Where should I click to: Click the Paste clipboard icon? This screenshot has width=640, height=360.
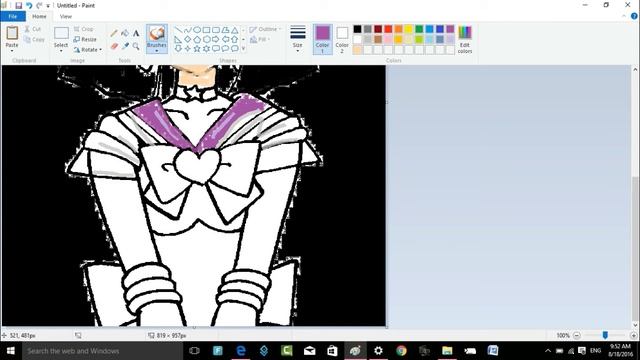[x=12, y=33]
